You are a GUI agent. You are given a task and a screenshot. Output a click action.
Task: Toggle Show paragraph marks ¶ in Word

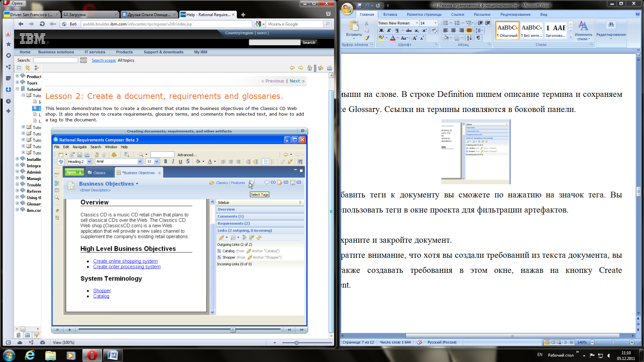479,38
